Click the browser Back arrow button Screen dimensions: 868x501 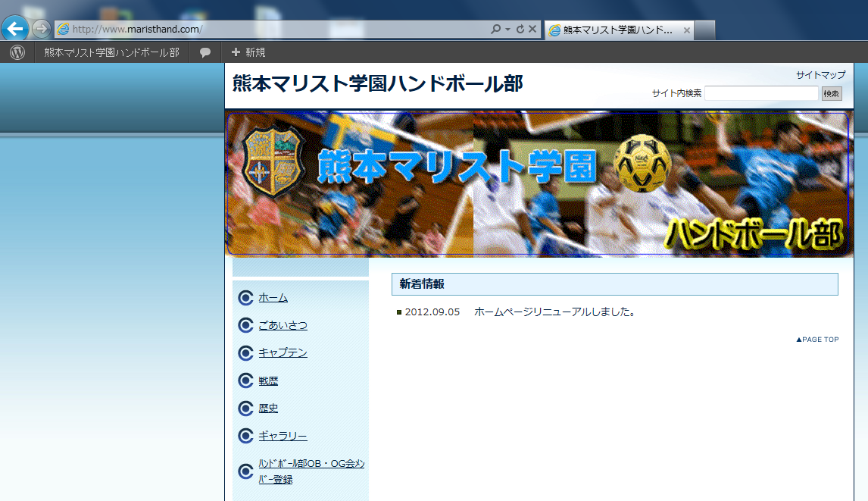click(x=15, y=28)
